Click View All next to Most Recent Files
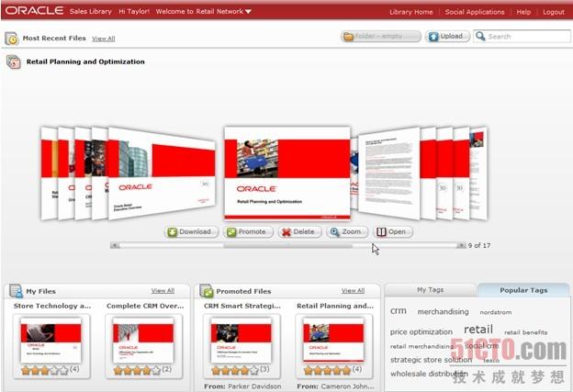573x392 pixels. pos(104,39)
